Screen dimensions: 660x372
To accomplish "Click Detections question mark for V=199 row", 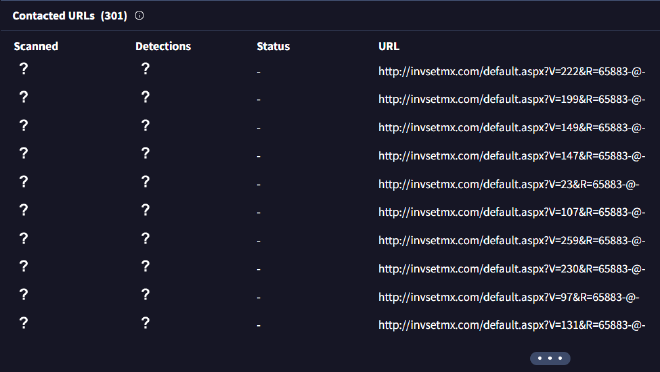I will tap(145, 97).
